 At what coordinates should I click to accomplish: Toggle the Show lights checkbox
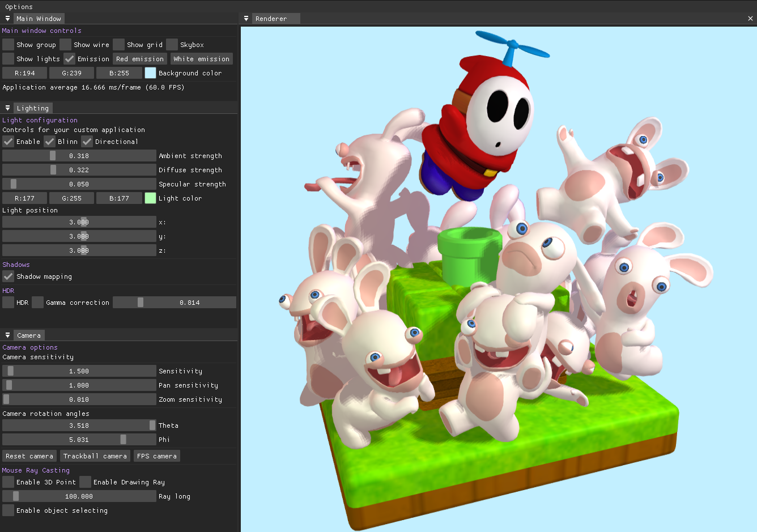8,59
